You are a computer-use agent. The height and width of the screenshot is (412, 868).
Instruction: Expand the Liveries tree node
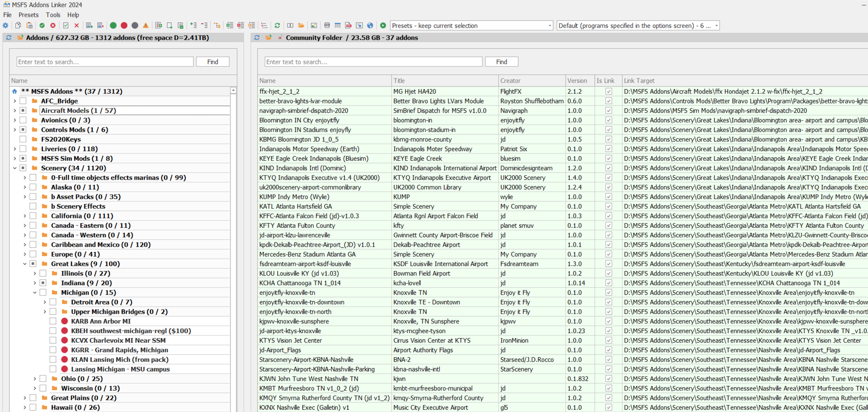15,149
